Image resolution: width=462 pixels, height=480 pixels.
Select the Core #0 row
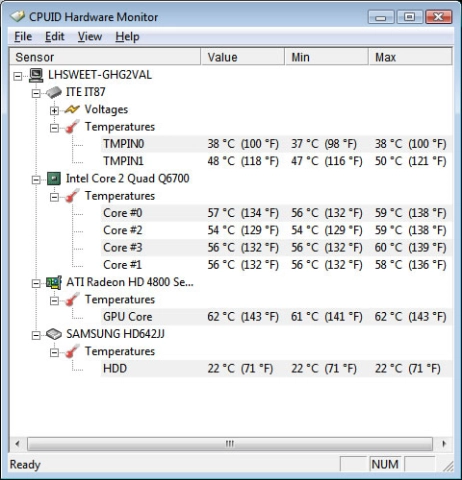(276, 213)
